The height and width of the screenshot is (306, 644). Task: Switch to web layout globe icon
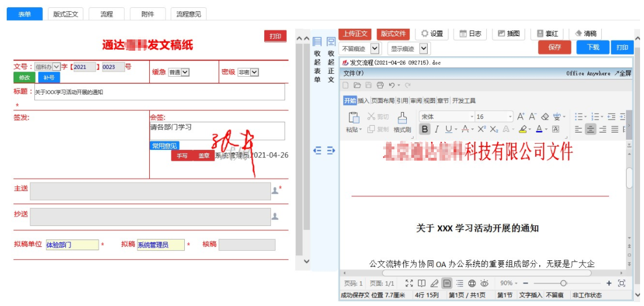click(472, 283)
